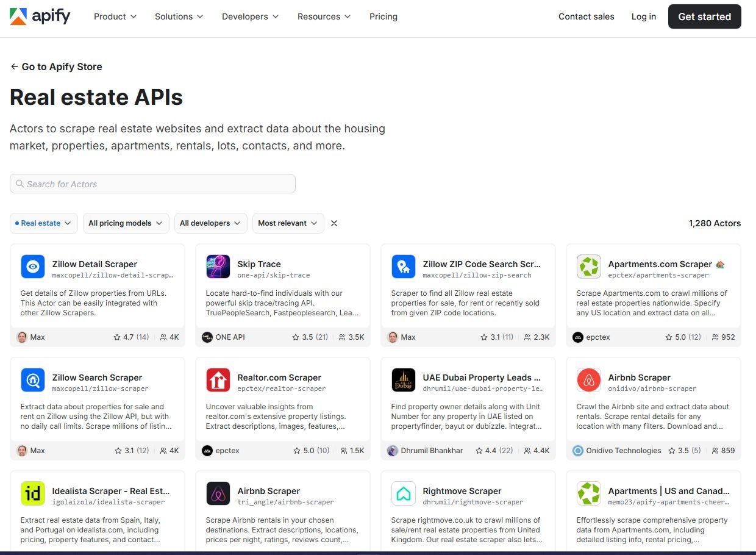Image resolution: width=756 pixels, height=555 pixels.
Task: Open the Log in link
Action: [x=644, y=16]
